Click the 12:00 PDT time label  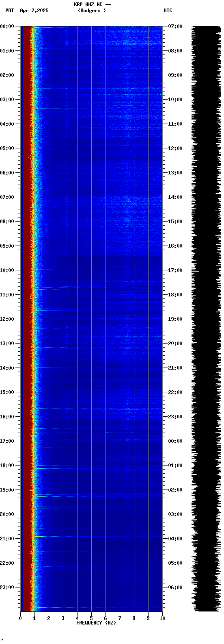(7, 319)
